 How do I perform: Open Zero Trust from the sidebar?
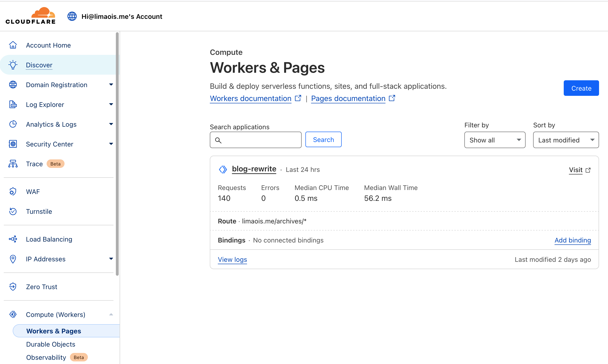click(x=41, y=287)
